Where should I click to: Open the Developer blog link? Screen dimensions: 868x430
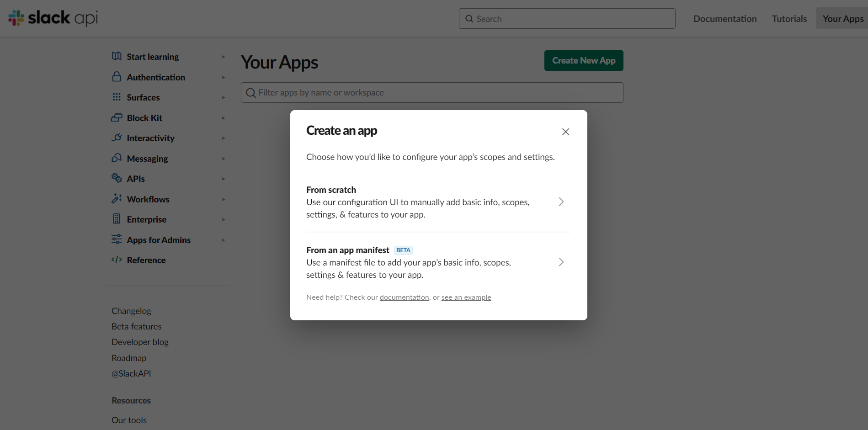pos(140,342)
